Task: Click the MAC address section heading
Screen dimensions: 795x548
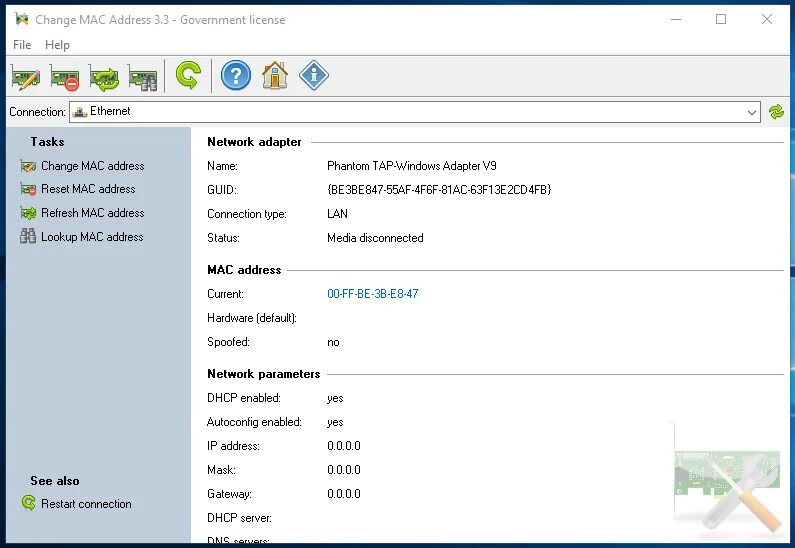Action: point(244,270)
